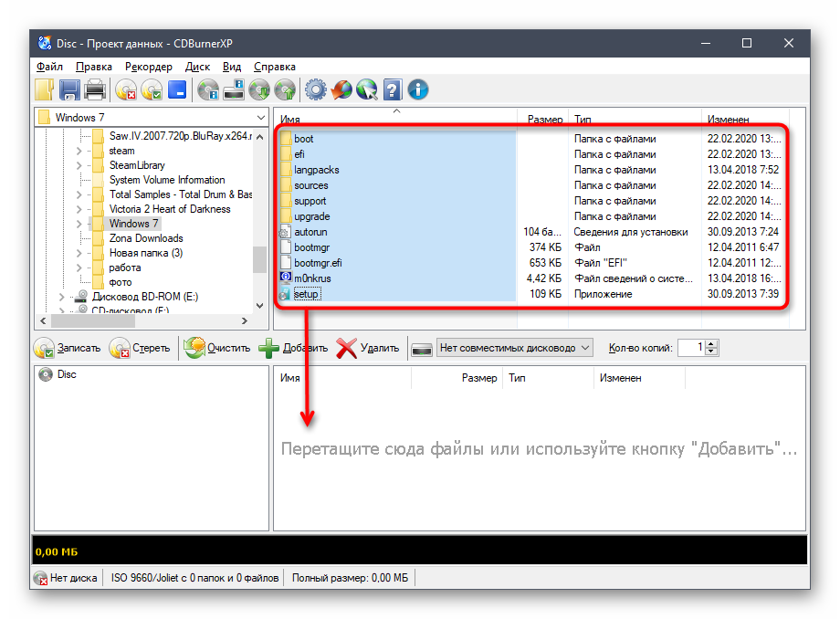840x619 pixels.
Task: Click the eject disc green up-arrow icon
Action: pyautogui.click(x=285, y=89)
